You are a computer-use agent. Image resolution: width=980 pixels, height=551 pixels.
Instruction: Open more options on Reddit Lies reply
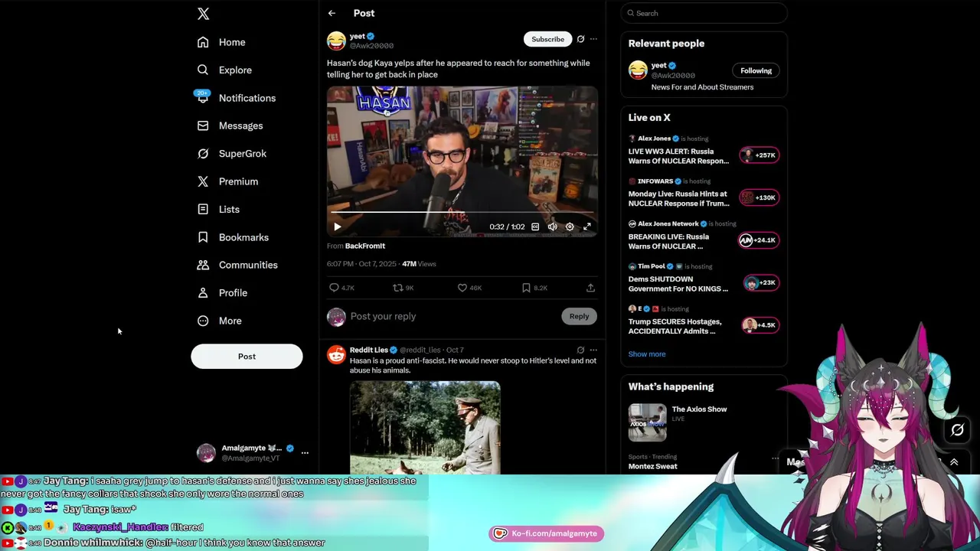pyautogui.click(x=593, y=350)
